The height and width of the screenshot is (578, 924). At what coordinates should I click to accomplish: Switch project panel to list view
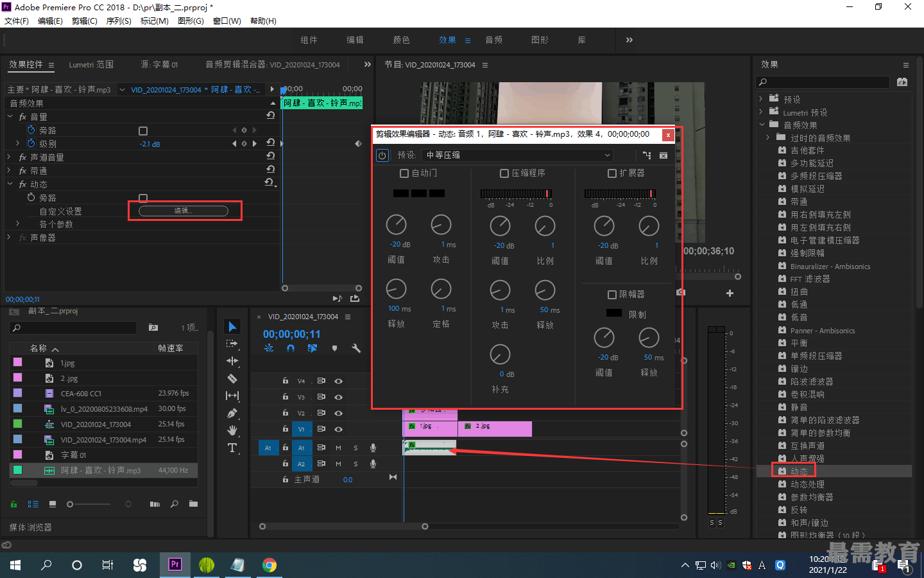click(33, 504)
